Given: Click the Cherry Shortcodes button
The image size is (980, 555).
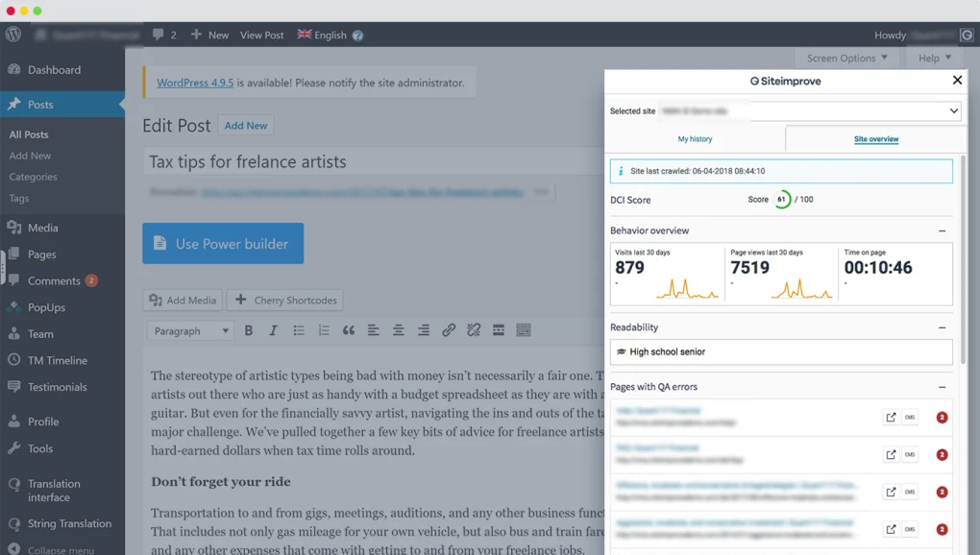Looking at the screenshot, I should [285, 301].
